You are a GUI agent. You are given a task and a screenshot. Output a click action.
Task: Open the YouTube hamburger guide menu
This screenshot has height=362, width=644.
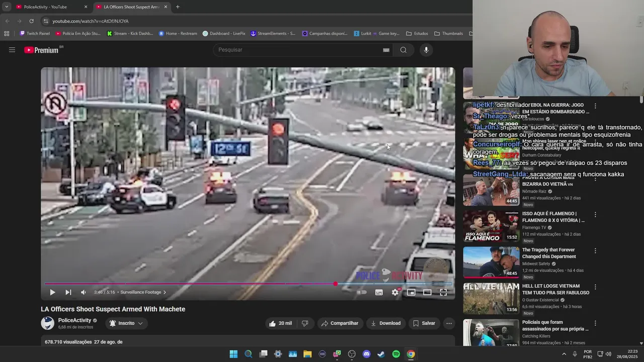pos(12,50)
